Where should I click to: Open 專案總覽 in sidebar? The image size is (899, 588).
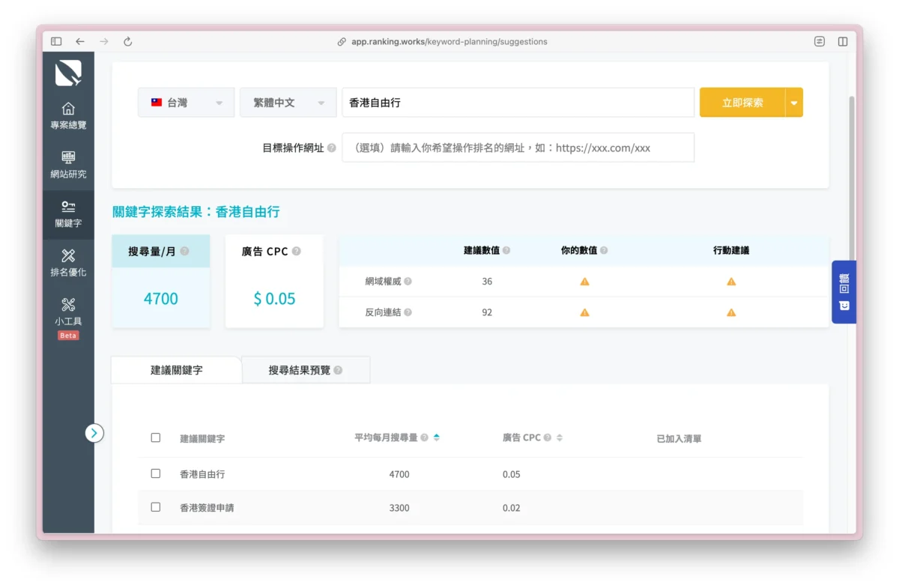[x=68, y=115]
